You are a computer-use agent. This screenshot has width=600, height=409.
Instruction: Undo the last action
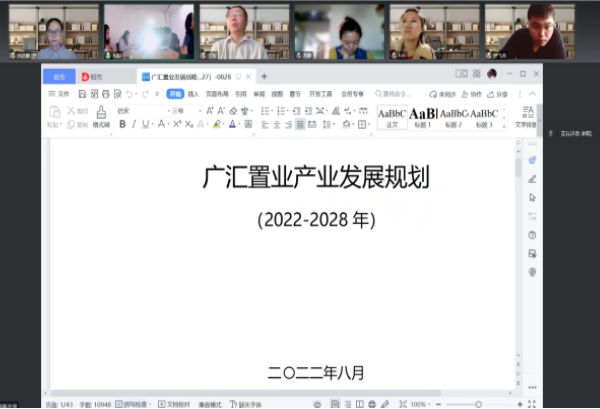click(129, 94)
